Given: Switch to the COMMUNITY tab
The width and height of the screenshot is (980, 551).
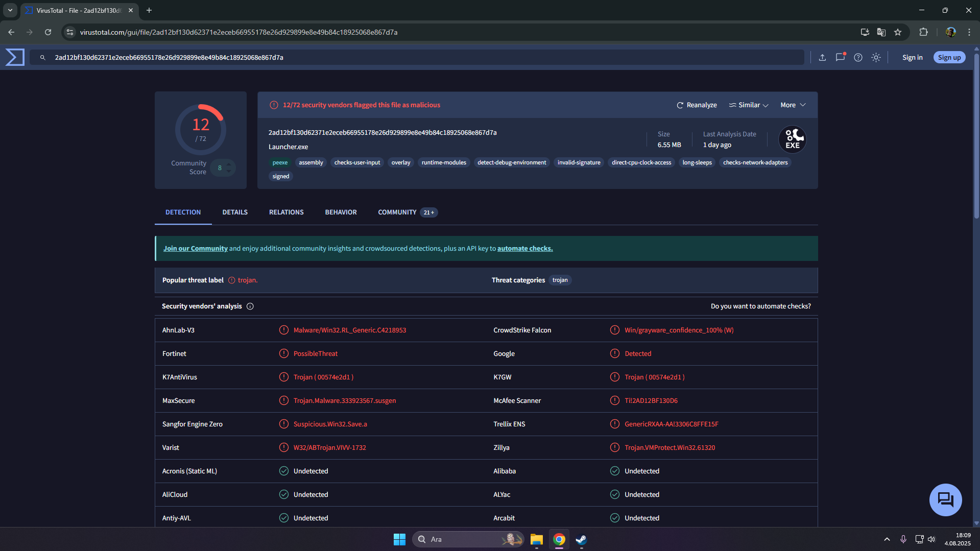Looking at the screenshot, I should (x=408, y=212).
